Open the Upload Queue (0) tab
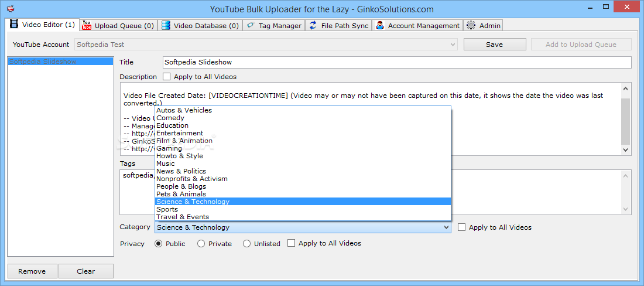 (x=118, y=25)
